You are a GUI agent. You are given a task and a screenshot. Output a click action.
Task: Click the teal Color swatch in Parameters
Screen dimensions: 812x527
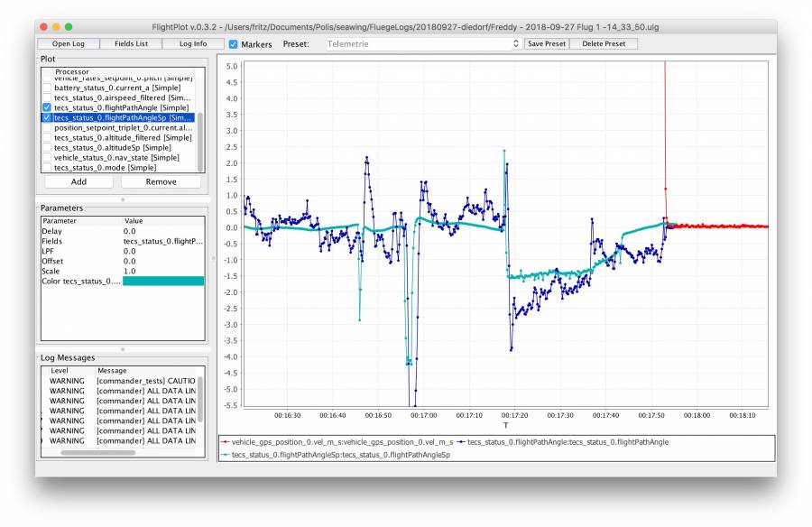(x=163, y=282)
